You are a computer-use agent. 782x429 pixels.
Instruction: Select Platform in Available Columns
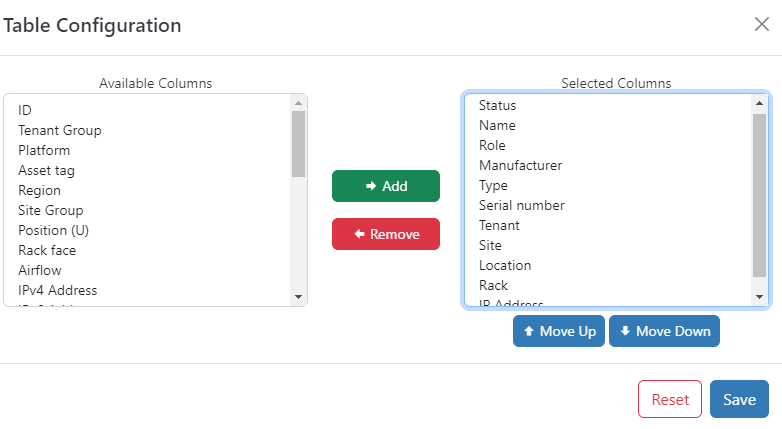(x=148, y=150)
